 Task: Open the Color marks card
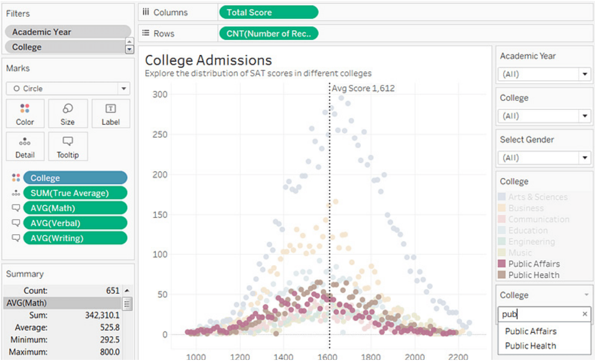[x=25, y=114]
